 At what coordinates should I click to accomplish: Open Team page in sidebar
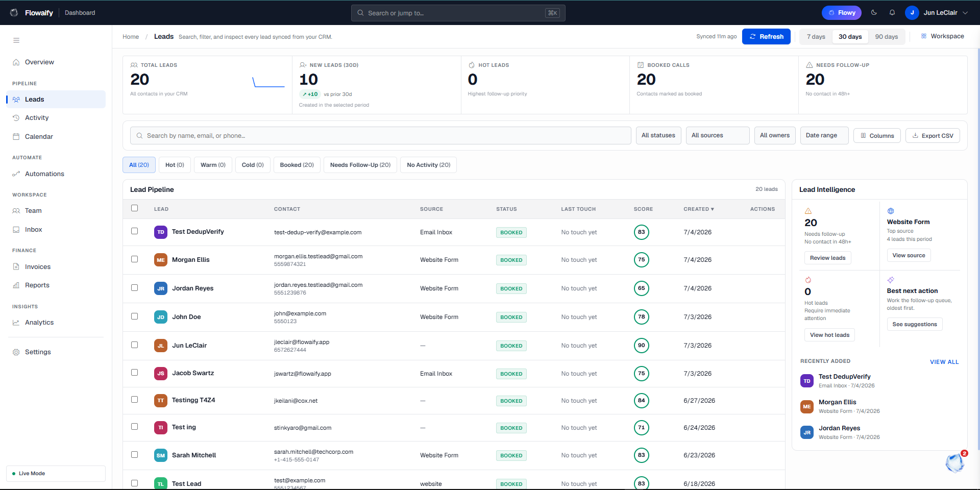(56, 211)
